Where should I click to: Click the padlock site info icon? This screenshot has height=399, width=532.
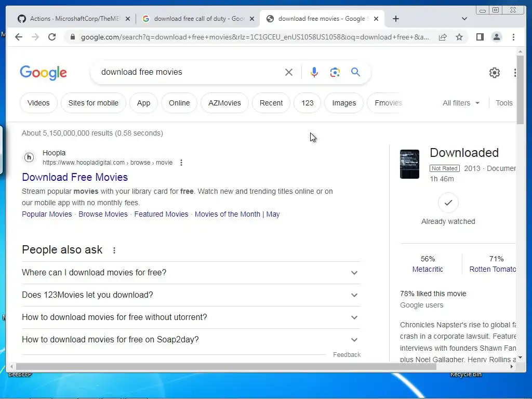click(72, 37)
